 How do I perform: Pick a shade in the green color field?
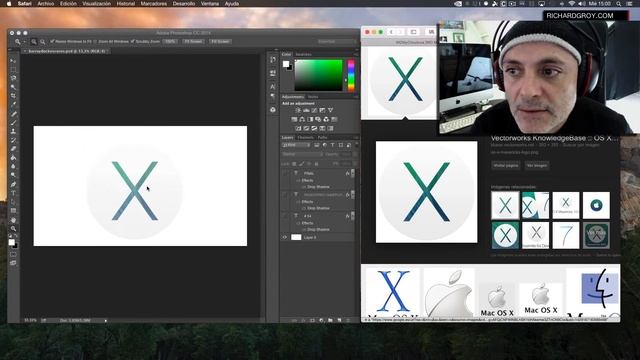tap(318, 76)
